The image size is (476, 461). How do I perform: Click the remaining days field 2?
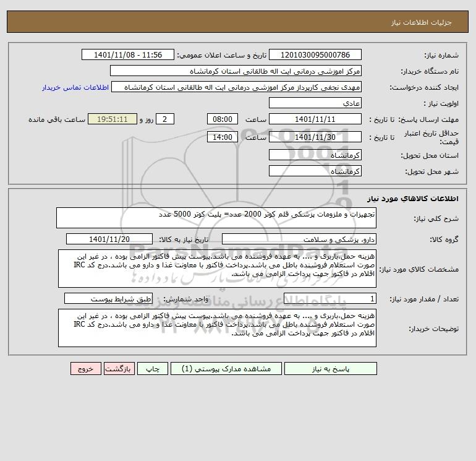[165, 119]
